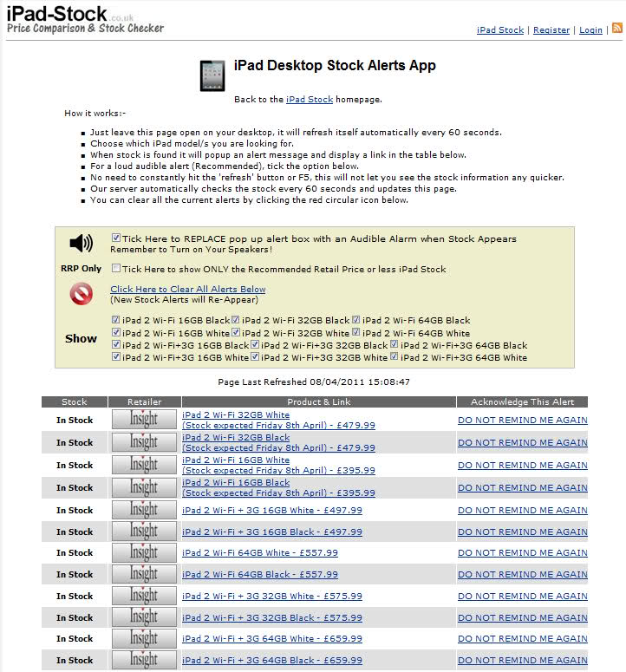Open Insight logo for 3G 64GB Black row
The width and height of the screenshot is (626, 672).
tap(144, 660)
